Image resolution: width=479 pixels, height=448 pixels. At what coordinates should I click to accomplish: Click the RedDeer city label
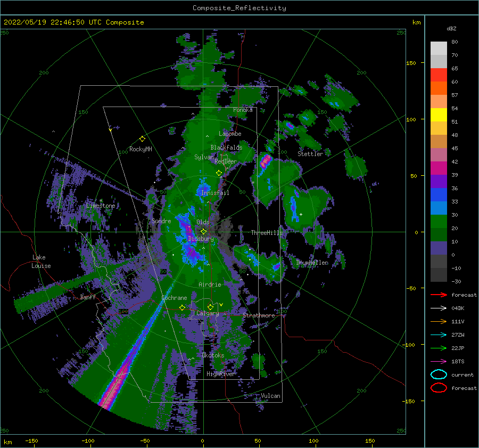(226, 161)
